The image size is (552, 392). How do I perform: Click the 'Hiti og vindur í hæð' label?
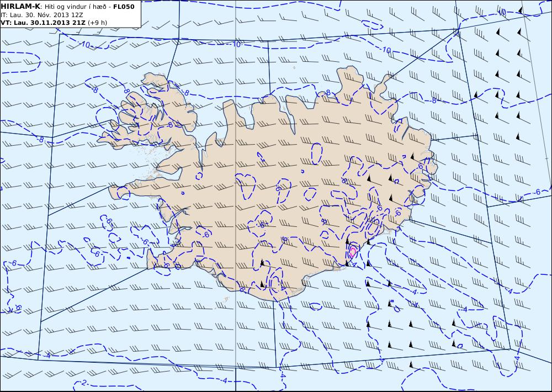(77, 7)
